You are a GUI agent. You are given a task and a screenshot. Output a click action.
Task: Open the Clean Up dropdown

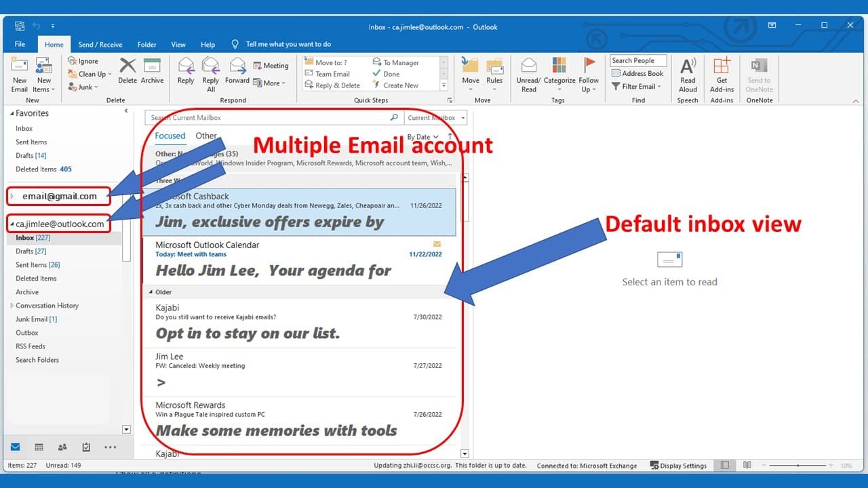point(88,75)
